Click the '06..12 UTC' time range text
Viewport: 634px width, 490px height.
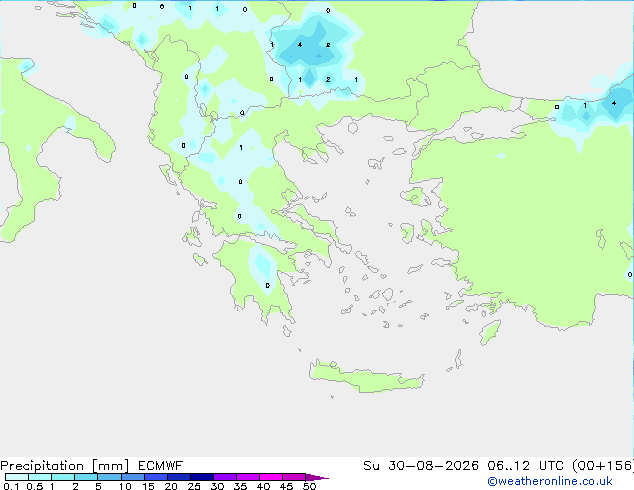[526, 465]
